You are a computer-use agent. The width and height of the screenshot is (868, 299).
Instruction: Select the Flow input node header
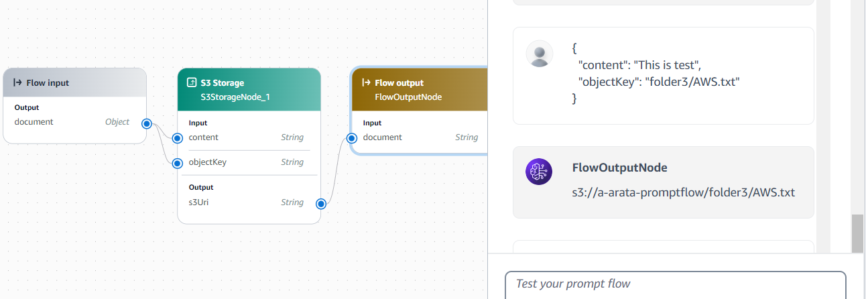74,83
